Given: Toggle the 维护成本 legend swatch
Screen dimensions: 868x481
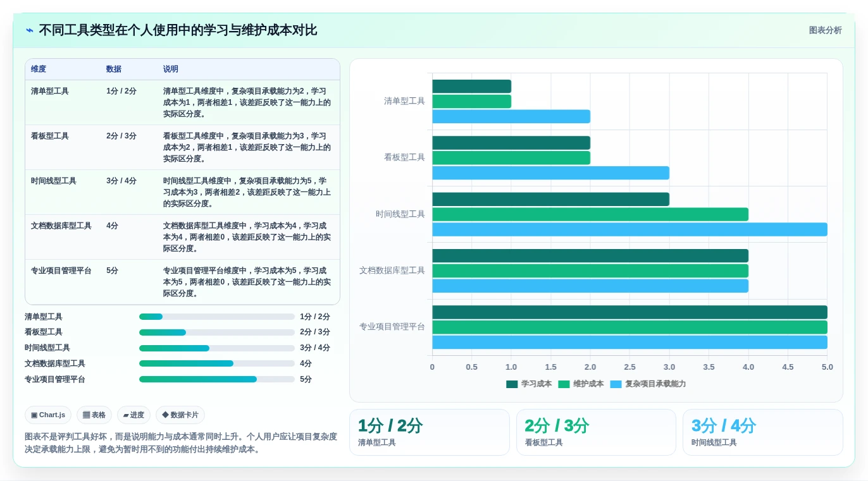Looking at the screenshot, I should click(x=564, y=384).
